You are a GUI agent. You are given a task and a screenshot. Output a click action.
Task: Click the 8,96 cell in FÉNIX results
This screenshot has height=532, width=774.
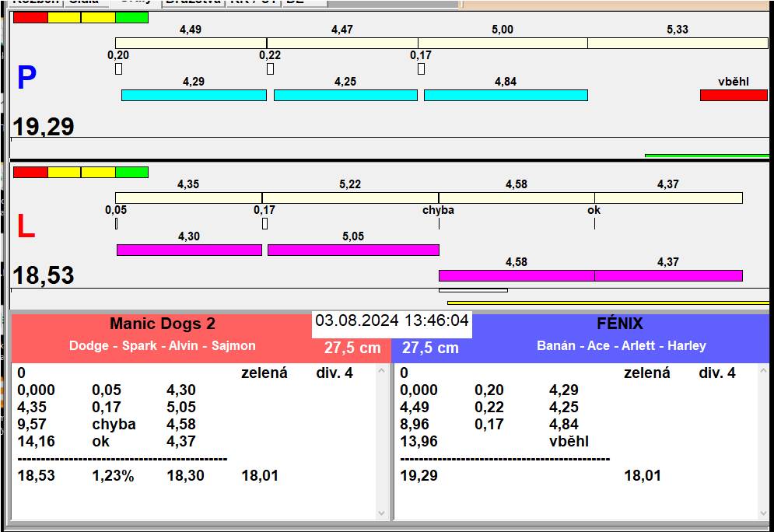(x=415, y=425)
